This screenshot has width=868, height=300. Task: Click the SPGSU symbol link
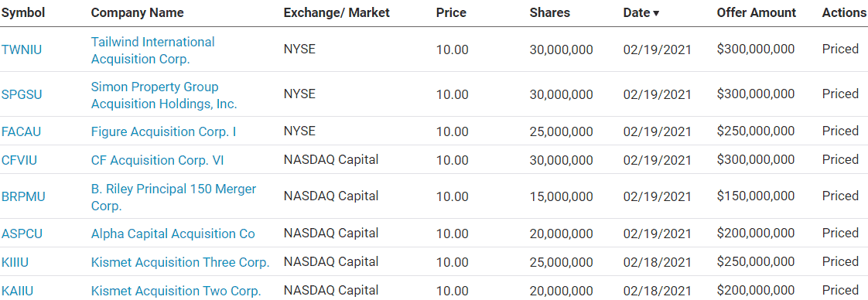click(22, 94)
